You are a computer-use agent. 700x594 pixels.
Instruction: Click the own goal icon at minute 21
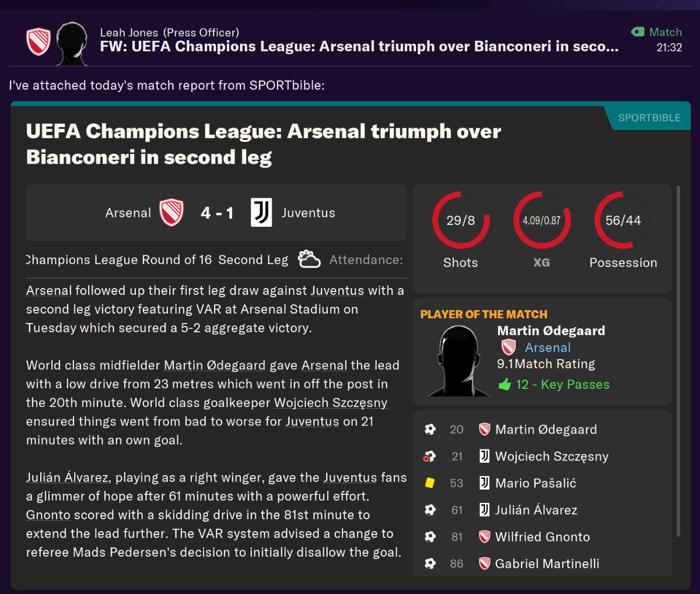click(429, 456)
